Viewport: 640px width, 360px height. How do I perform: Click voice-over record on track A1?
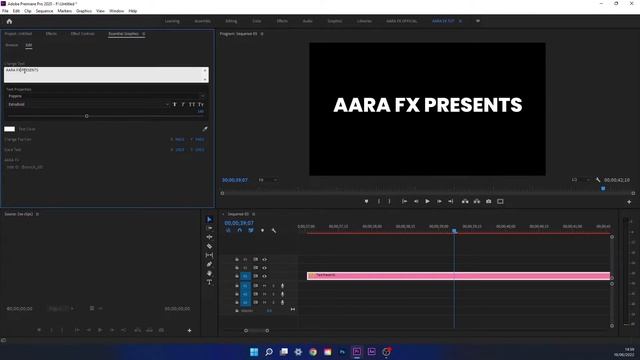tap(282, 286)
